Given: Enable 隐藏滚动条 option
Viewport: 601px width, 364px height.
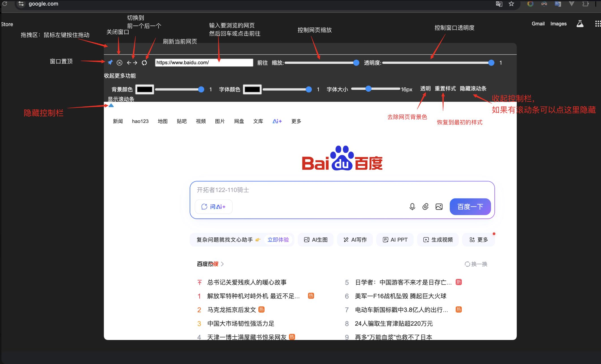Looking at the screenshot, I should click(473, 88).
